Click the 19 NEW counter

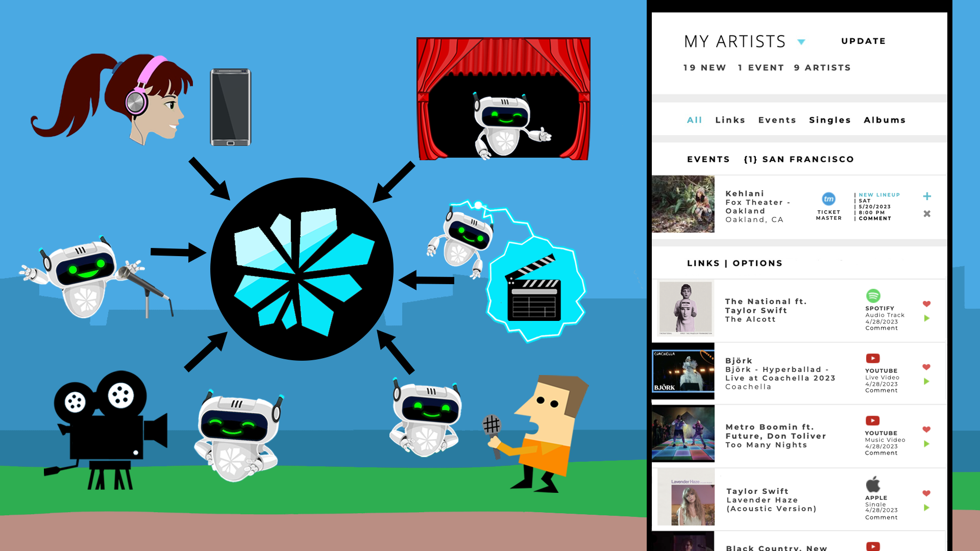[704, 67]
